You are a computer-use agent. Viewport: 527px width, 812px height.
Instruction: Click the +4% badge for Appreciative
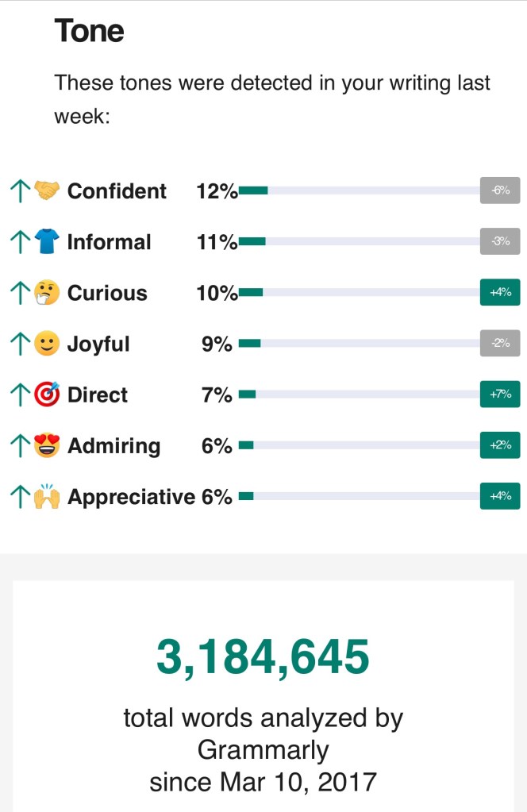click(500, 497)
